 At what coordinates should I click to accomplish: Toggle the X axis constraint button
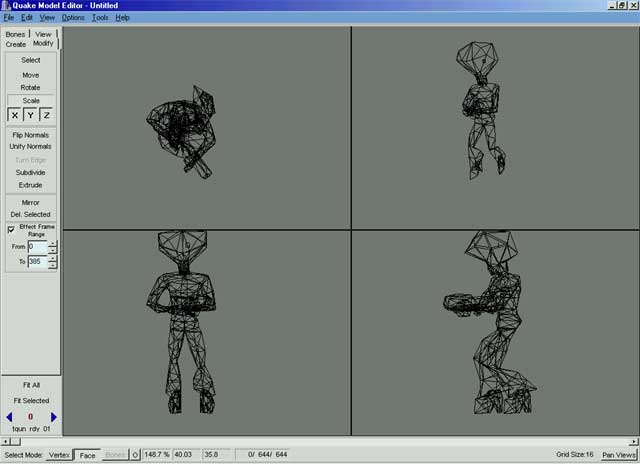point(14,115)
